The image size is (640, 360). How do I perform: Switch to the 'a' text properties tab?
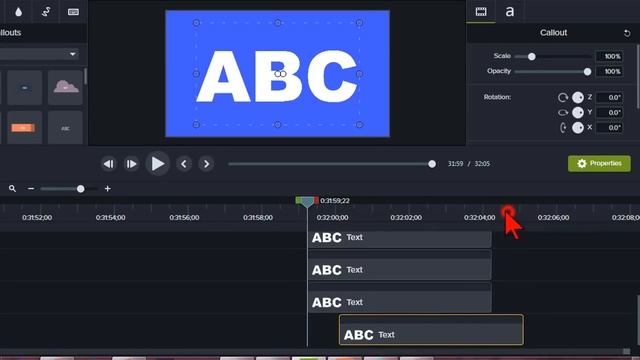509,11
